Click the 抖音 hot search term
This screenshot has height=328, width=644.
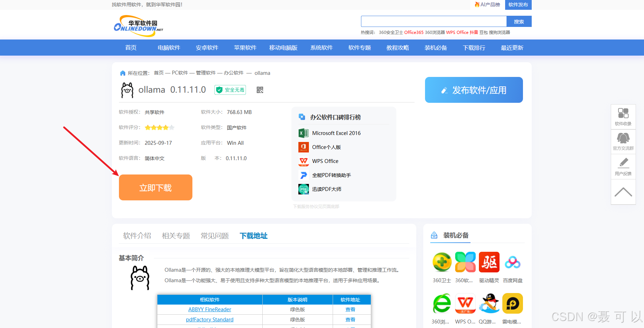pyautogui.click(x=474, y=32)
